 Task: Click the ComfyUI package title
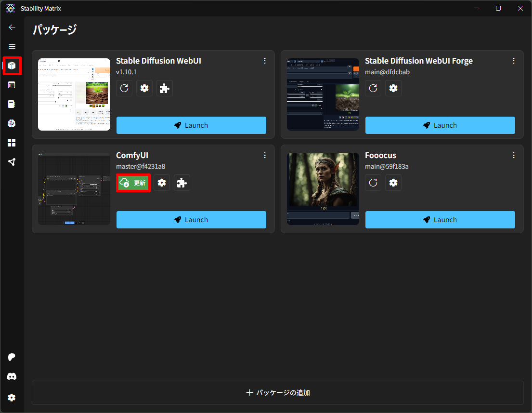[132, 155]
